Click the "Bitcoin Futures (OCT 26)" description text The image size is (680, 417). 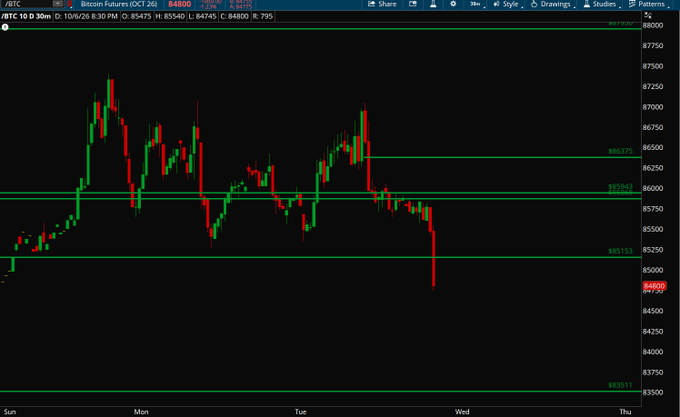click(119, 4)
